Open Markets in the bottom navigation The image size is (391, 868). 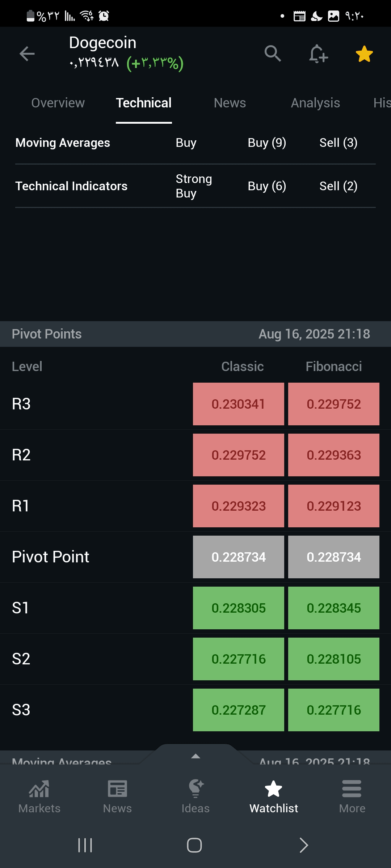39,797
